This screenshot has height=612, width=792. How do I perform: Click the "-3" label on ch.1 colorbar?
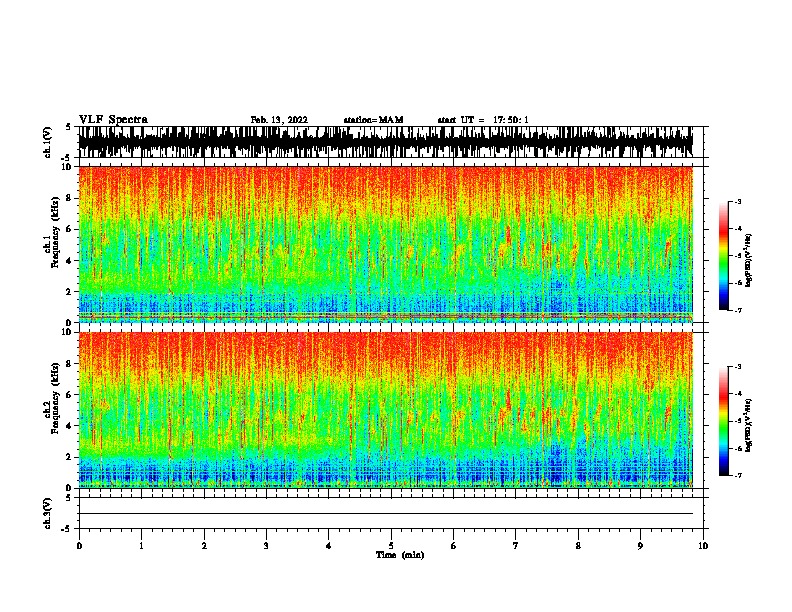tap(738, 202)
